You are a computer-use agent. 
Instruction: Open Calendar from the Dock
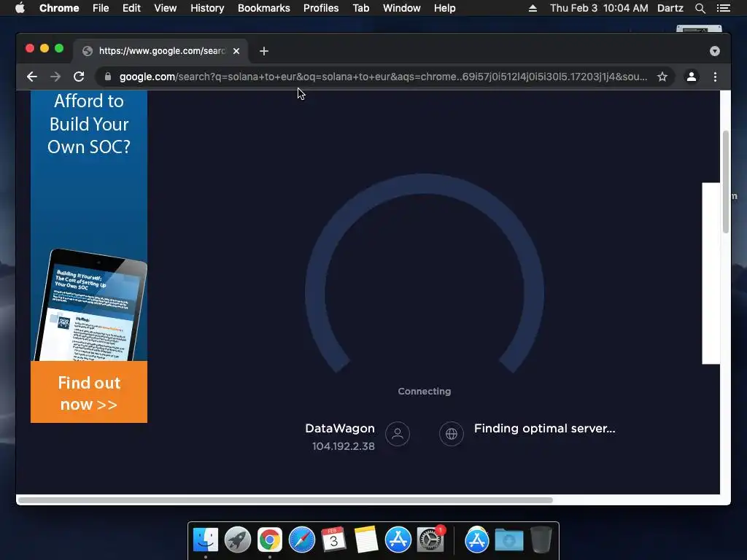pyautogui.click(x=333, y=540)
